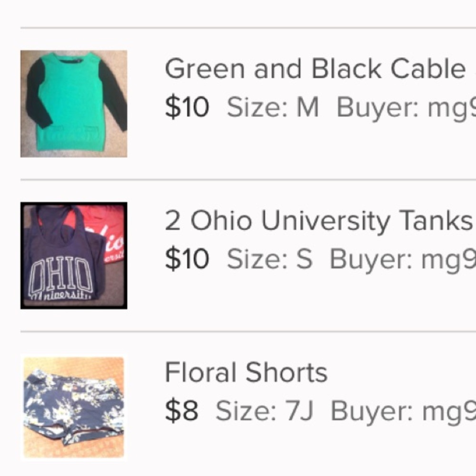Click the $8 price on Floral Shorts

click(x=181, y=411)
